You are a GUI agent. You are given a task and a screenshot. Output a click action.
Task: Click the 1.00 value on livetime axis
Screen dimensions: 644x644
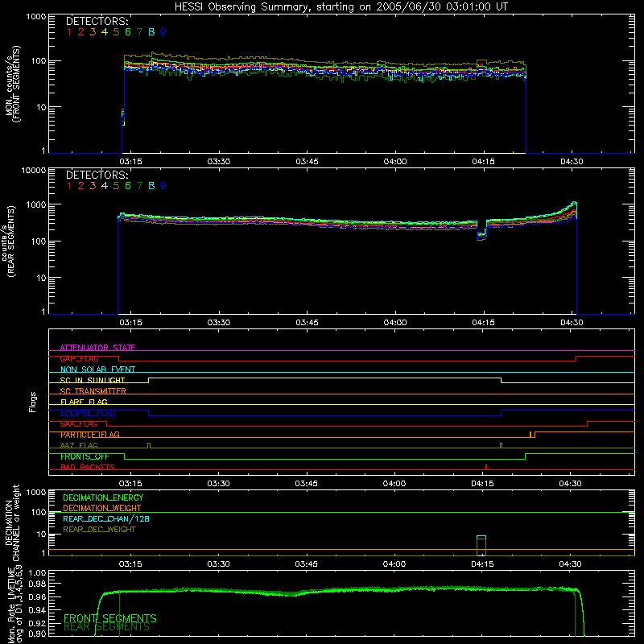tap(37, 572)
